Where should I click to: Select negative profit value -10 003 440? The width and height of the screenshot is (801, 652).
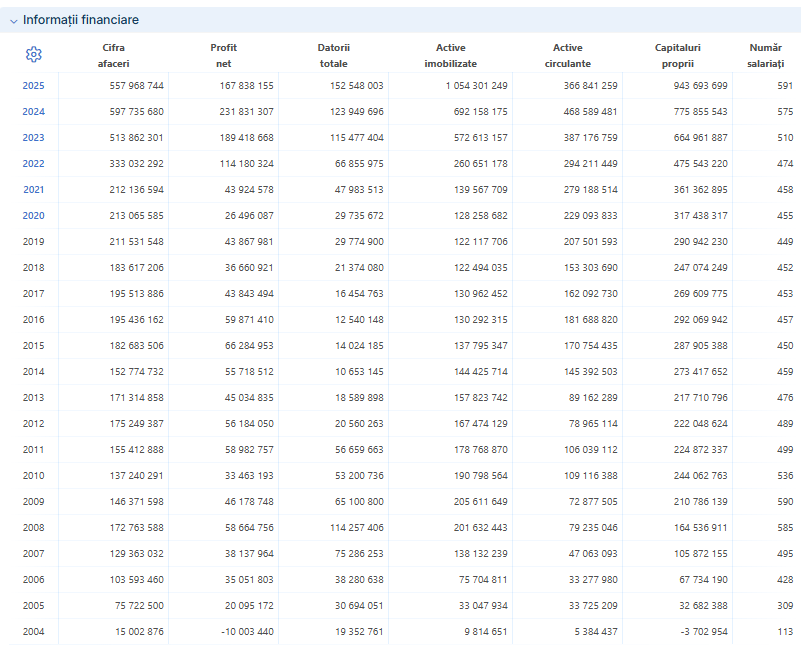pyautogui.click(x=247, y=632)
